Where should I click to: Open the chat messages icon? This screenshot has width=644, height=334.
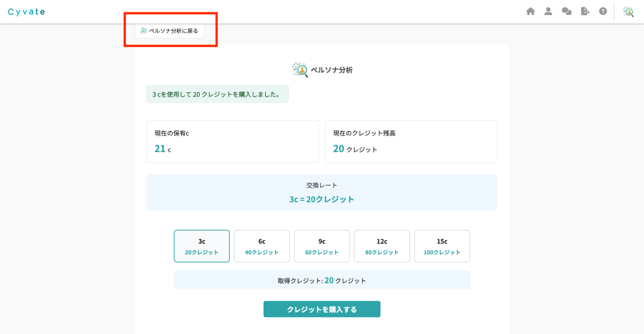566,12
